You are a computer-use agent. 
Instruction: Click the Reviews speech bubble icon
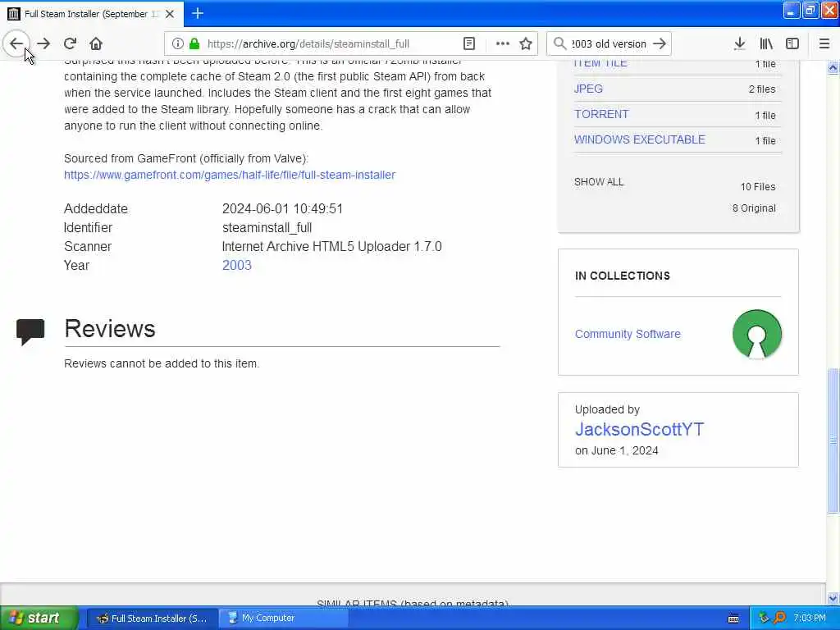(x=30, y=332)
